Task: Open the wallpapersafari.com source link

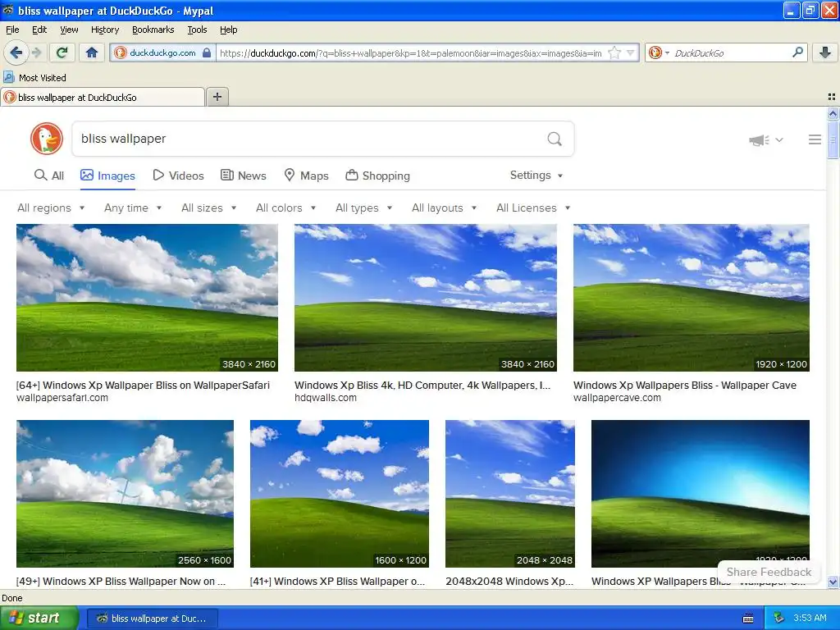Action: click(62, 398)
